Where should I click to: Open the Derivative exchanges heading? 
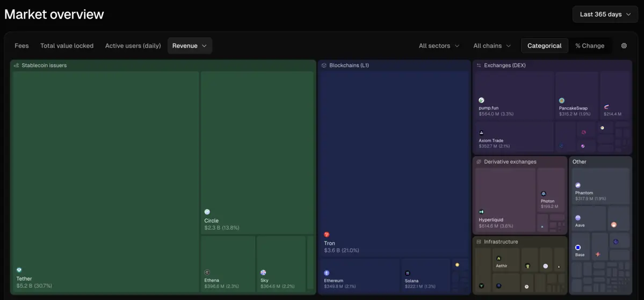point(510,162)
